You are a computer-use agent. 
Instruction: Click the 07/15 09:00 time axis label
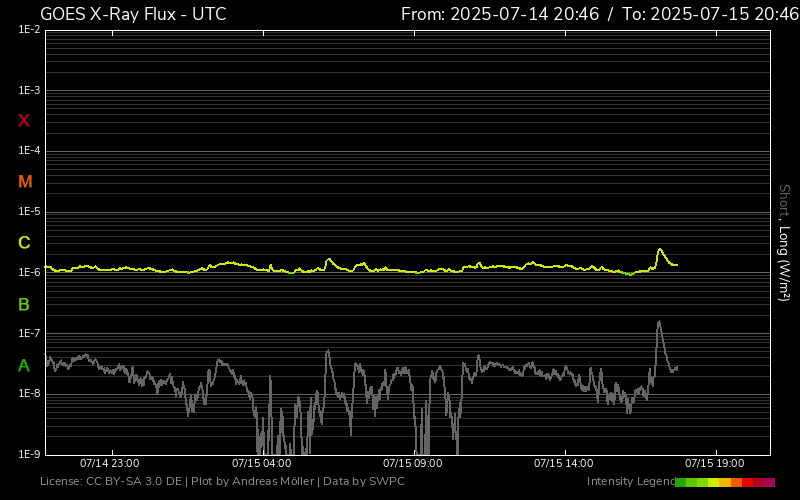click(413, 464)
